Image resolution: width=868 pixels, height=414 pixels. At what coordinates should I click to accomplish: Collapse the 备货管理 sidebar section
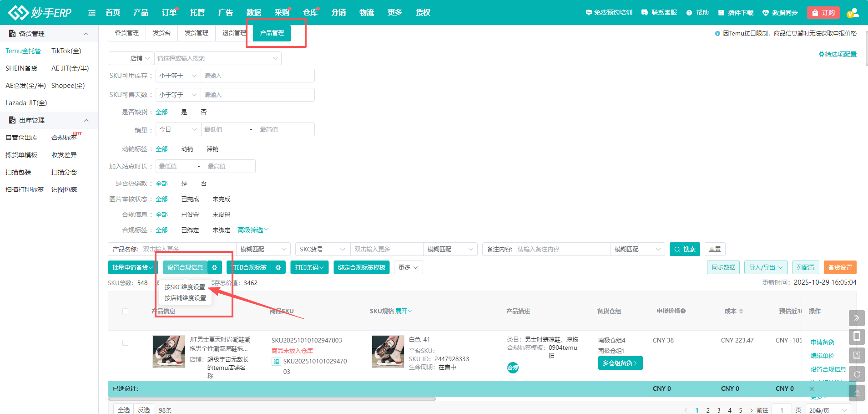click(x=86, y=33)
